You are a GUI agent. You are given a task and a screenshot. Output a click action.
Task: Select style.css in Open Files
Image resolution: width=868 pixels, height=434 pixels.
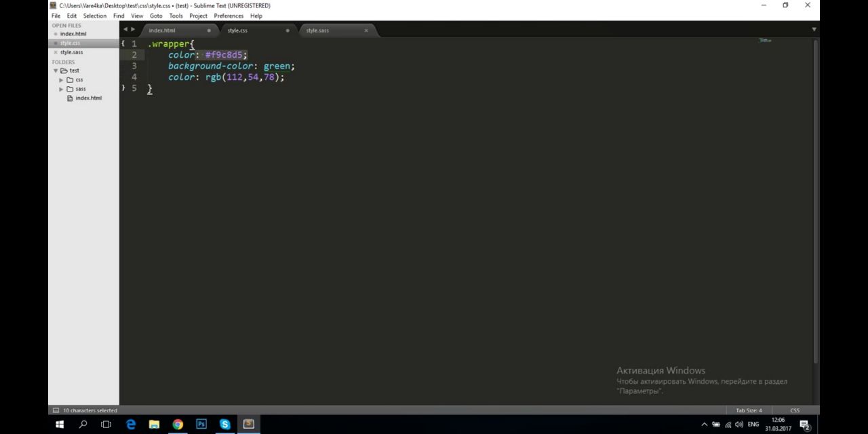coord(70,43)
